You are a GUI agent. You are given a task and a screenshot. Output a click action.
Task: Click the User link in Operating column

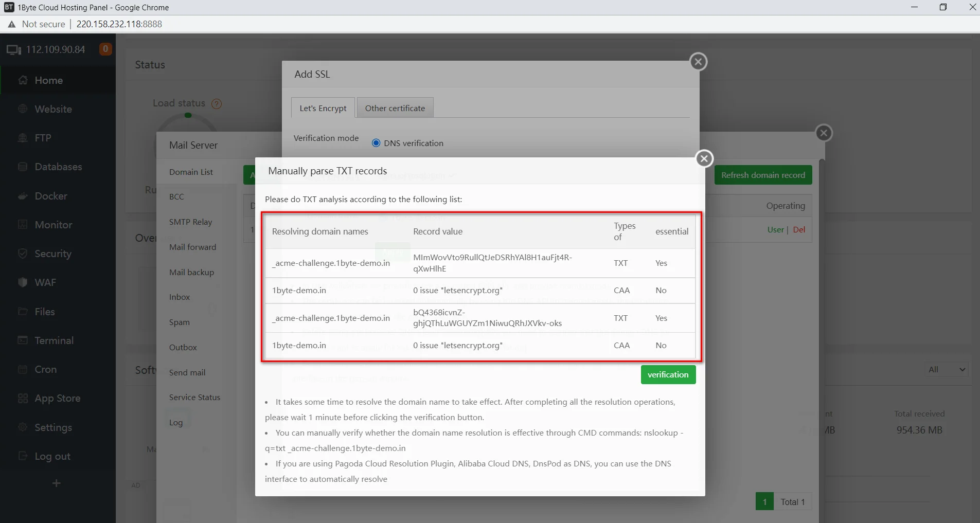click(x=775, y=230)
